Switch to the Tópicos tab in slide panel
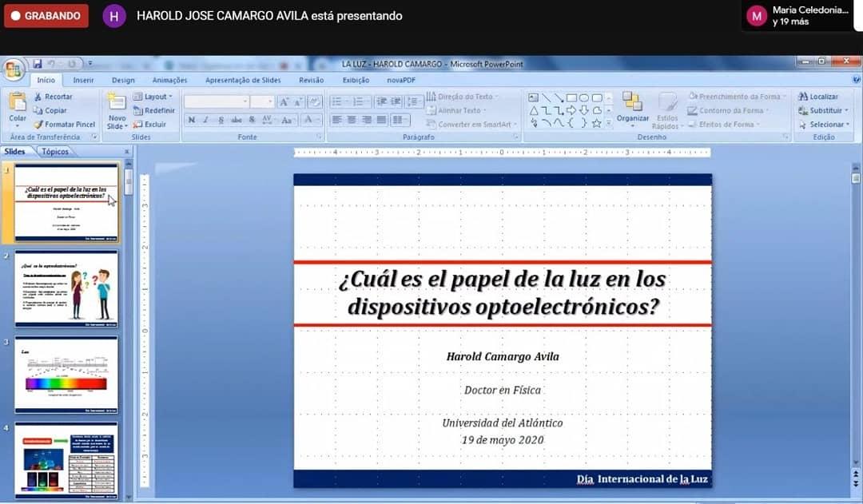The image size is (863, 504). 56,151
